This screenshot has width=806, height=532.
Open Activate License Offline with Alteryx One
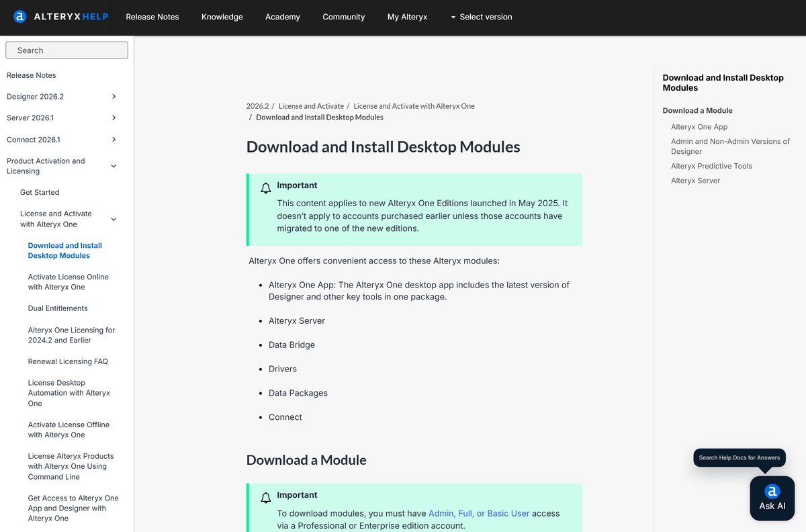(x=69, y=430)
